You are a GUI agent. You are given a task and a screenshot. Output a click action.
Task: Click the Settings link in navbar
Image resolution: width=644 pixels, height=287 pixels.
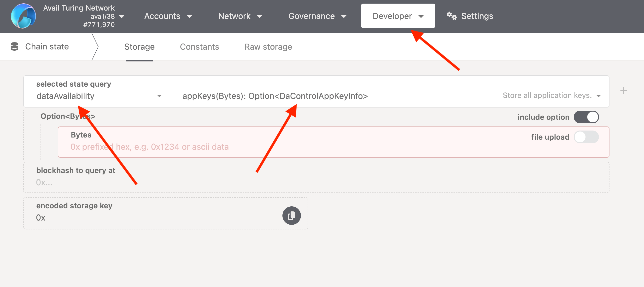477,16
